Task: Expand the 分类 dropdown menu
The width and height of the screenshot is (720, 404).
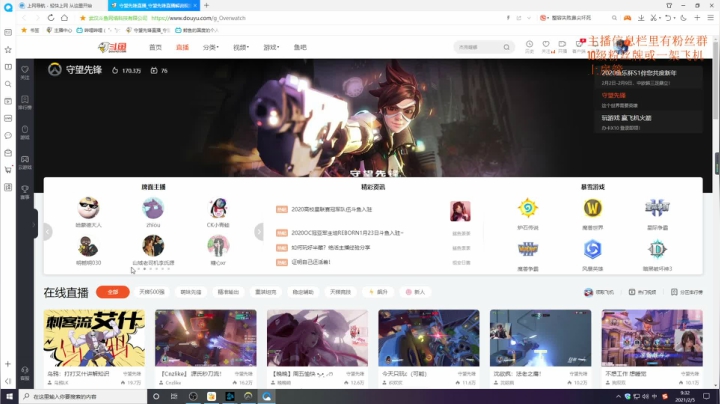Action: click(211, 47)
